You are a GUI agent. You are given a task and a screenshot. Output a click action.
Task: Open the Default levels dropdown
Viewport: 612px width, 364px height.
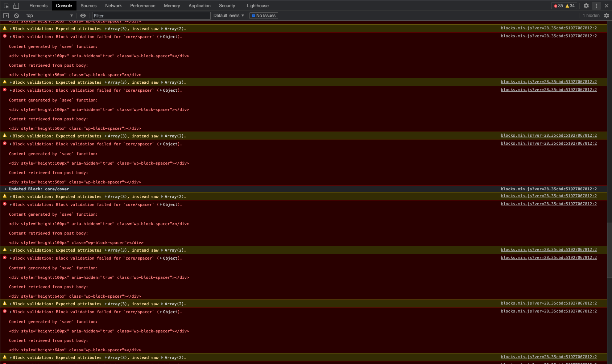click(x=229, y=16)
